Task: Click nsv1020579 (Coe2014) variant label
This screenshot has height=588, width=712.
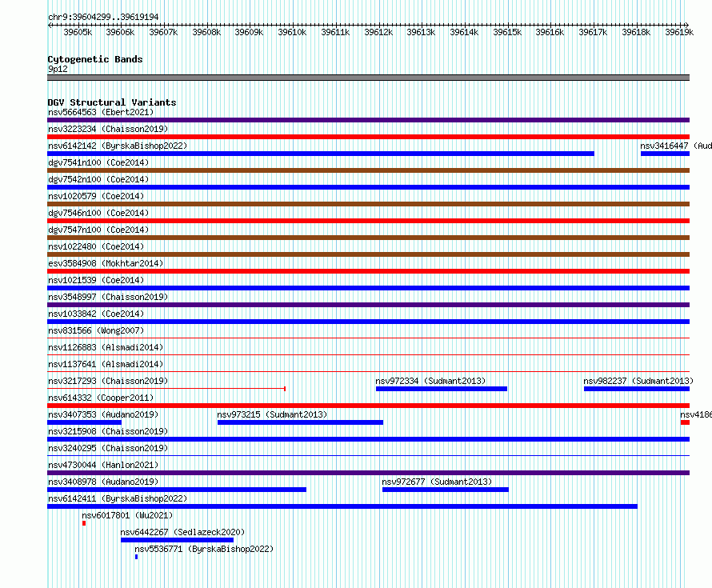Action: click(96, 196)
